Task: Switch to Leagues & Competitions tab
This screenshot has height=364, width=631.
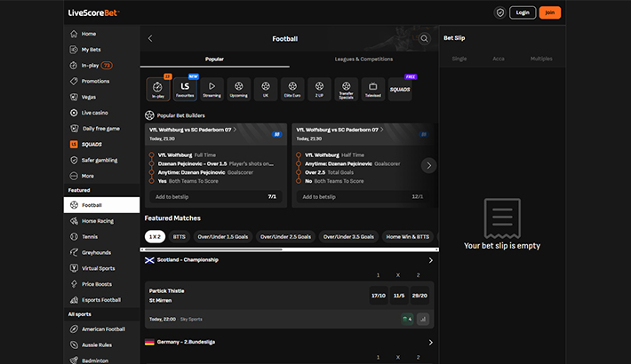Action: [x=363, y=59]
